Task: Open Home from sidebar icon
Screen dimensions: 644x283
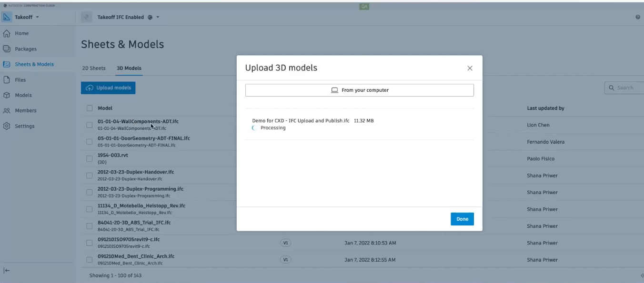Action: 7,34
